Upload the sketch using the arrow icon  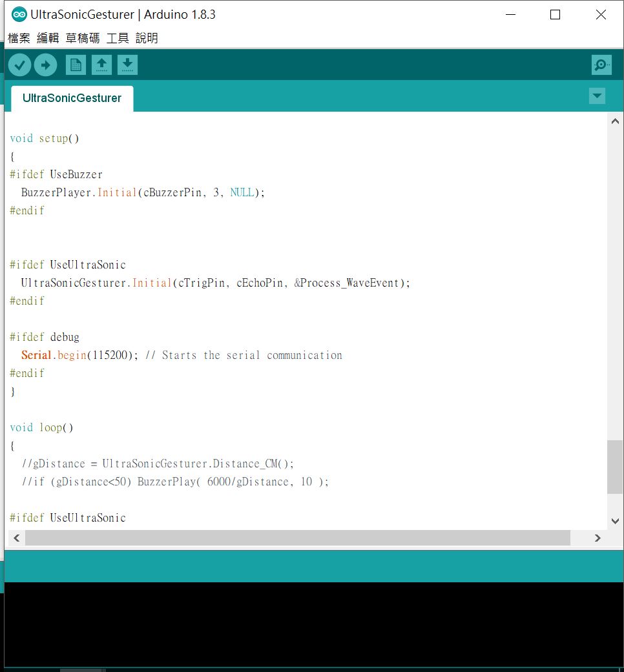click(x=45, y=65)
